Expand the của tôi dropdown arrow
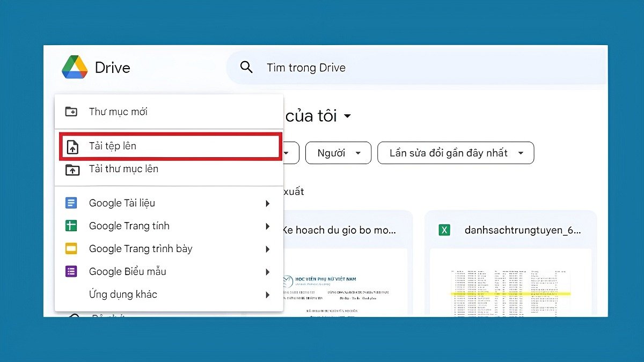Image resolution: width=644 pixels, height=362 pixels. click(348, 116)
